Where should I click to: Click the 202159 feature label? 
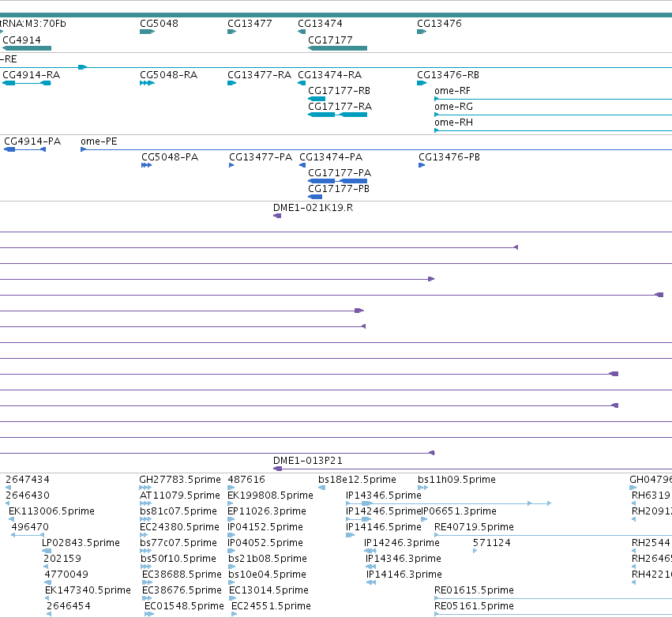(x=62, y=559)
